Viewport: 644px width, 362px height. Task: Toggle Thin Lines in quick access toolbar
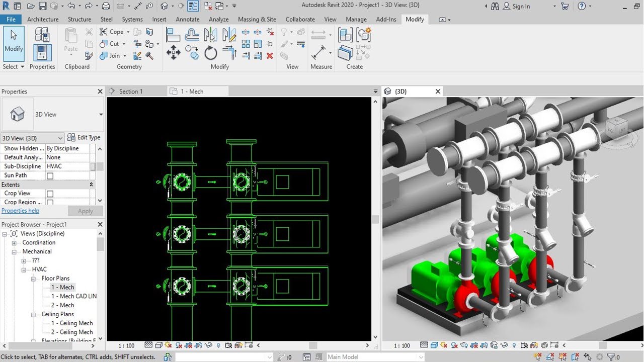[x=193, y=7]
